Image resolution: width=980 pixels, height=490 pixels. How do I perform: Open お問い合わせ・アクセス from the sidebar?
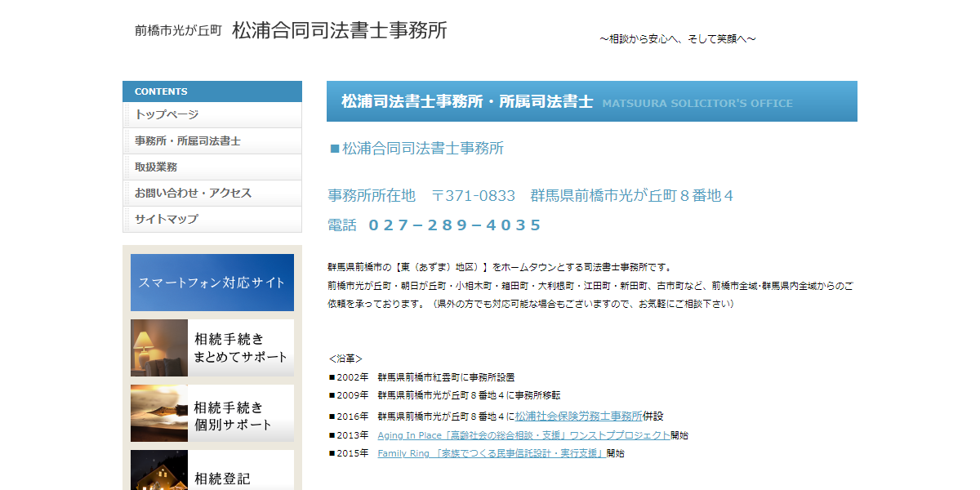coord(193,194)
